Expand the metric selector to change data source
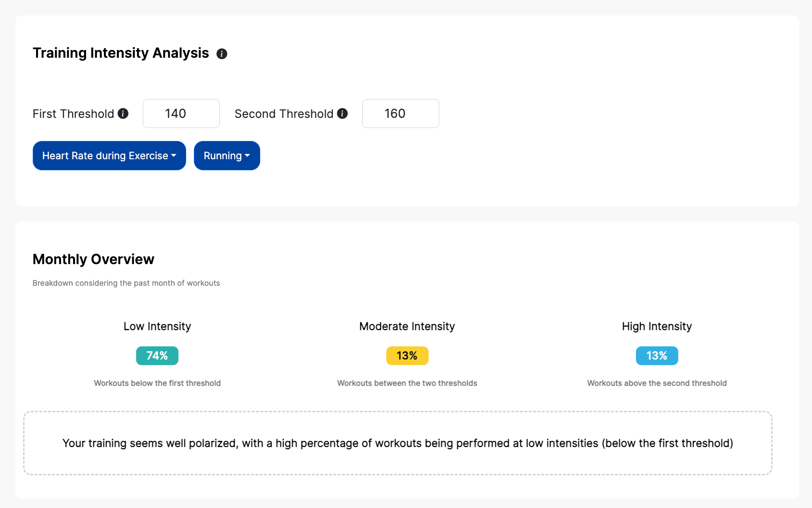The width and height of the screenshot is (812, 508). tap(109, 155)
